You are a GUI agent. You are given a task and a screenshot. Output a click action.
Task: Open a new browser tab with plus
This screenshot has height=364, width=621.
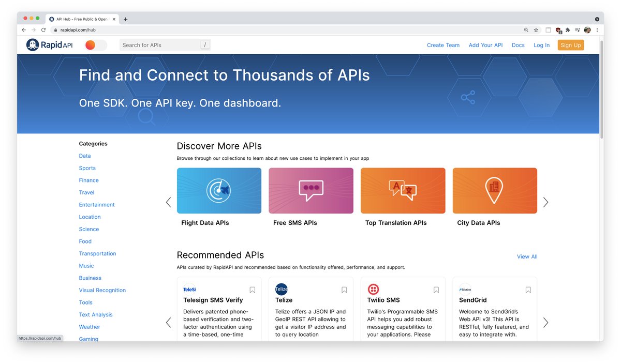[x=125, y=19]
